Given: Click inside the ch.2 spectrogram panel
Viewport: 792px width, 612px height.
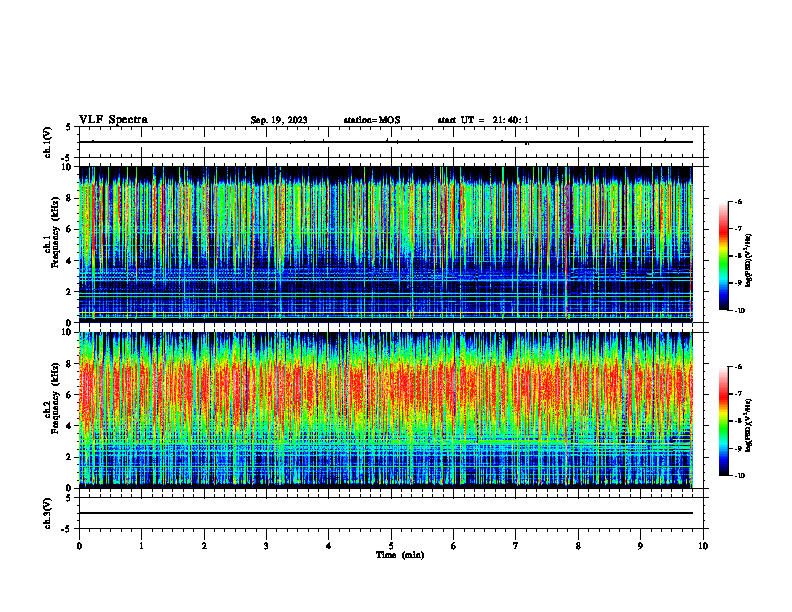Looking at the screenshot, I should point(385,410).
